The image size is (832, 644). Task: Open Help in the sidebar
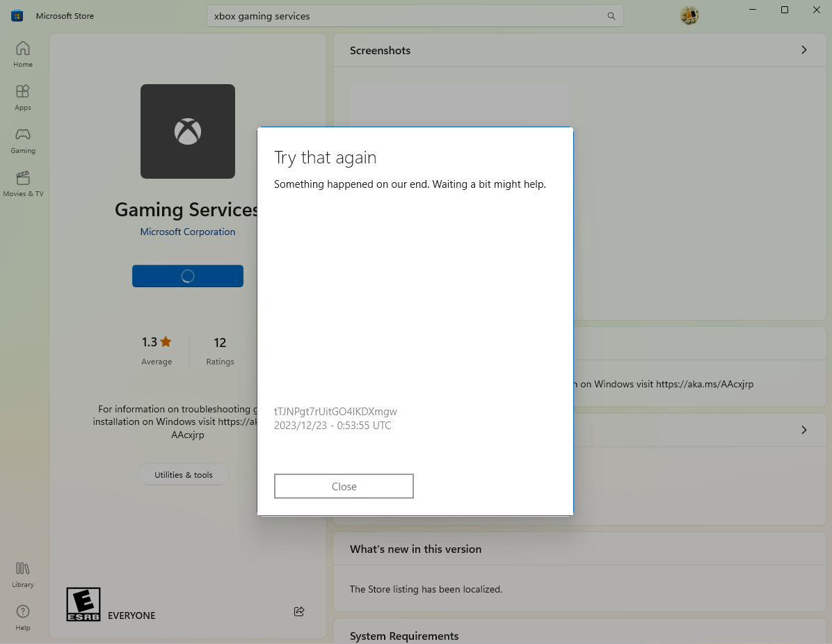pyautogui.click(x=23, y=618)
